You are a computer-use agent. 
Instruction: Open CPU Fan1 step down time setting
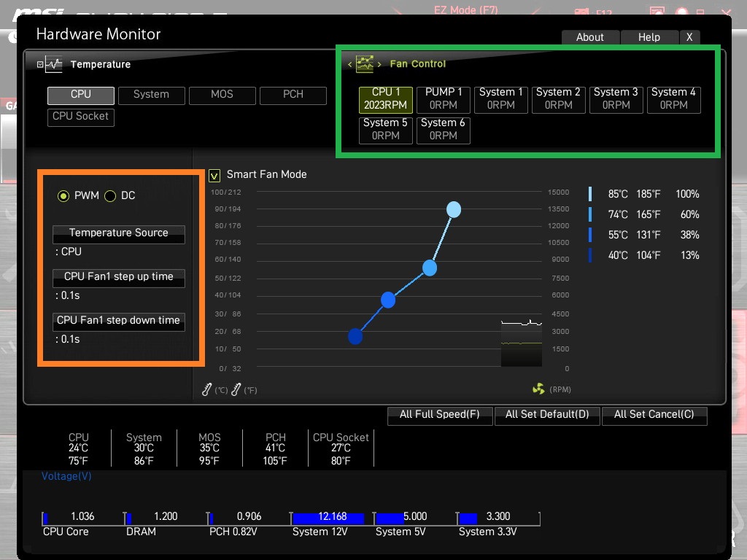[x=119, y=322]
